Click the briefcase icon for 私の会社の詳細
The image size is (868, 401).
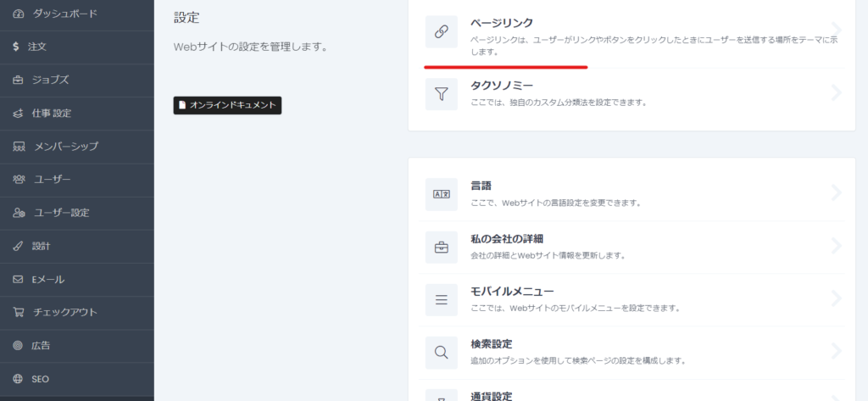[x=441, y=247]
